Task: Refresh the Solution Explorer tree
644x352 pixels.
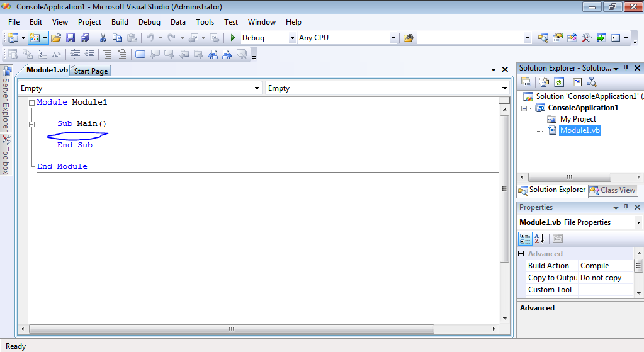Action: [x=558, y=82]
